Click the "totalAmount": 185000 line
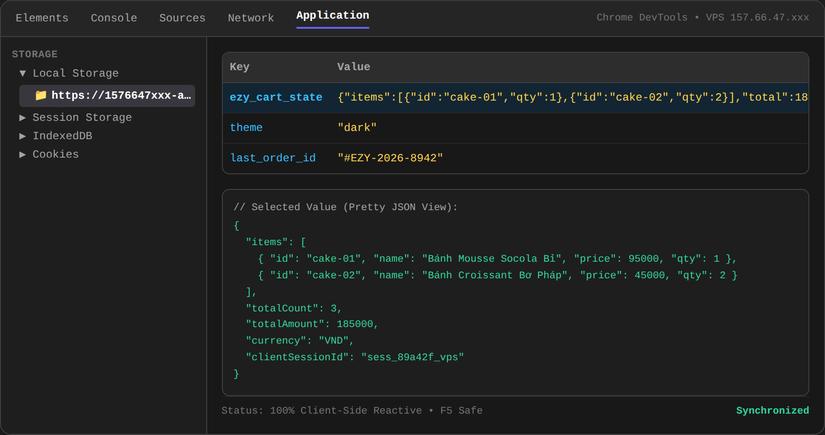Screen dimensions: 825x435 tap(312, 324)
